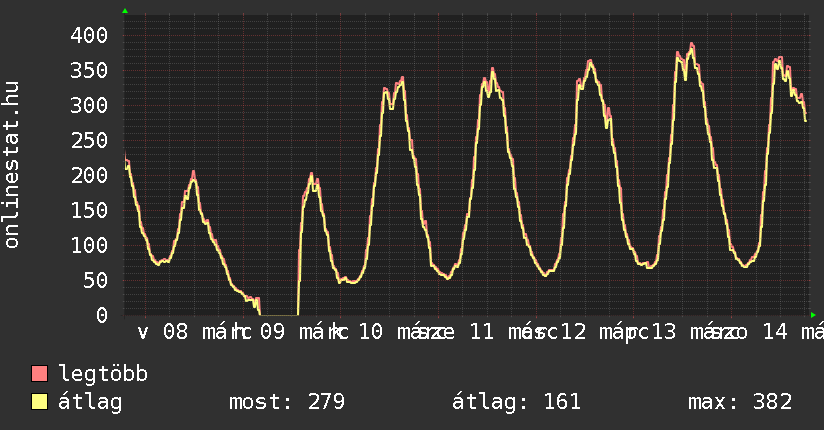Click the 'most: 279' current value
This screenshot has width=824, height=430.
pyautogui.click(x=287, y=402)
